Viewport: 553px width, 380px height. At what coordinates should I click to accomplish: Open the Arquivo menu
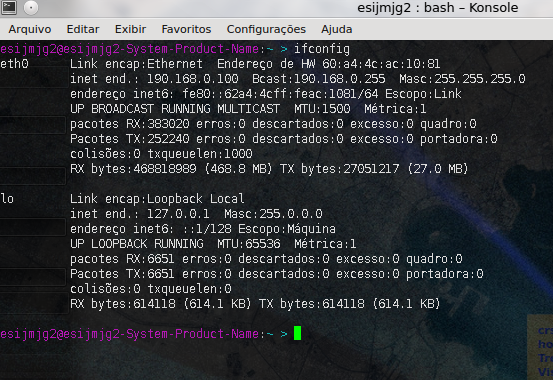[30, 29]
